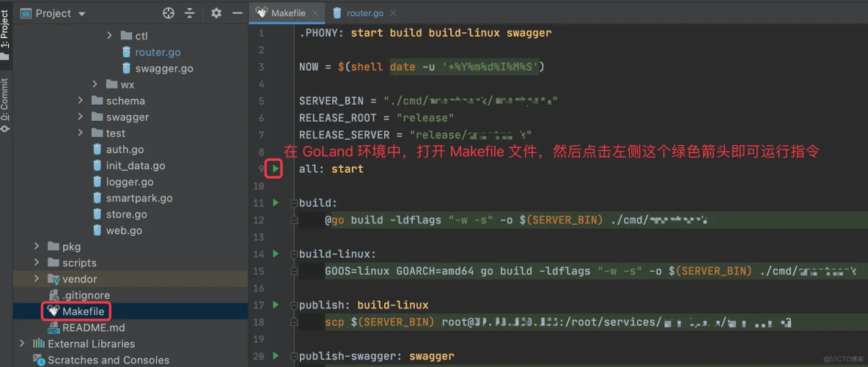The width and height of the screenshot is (868, 367).
Task: Click the vendor folder icon
Action: tap(53, 279)
